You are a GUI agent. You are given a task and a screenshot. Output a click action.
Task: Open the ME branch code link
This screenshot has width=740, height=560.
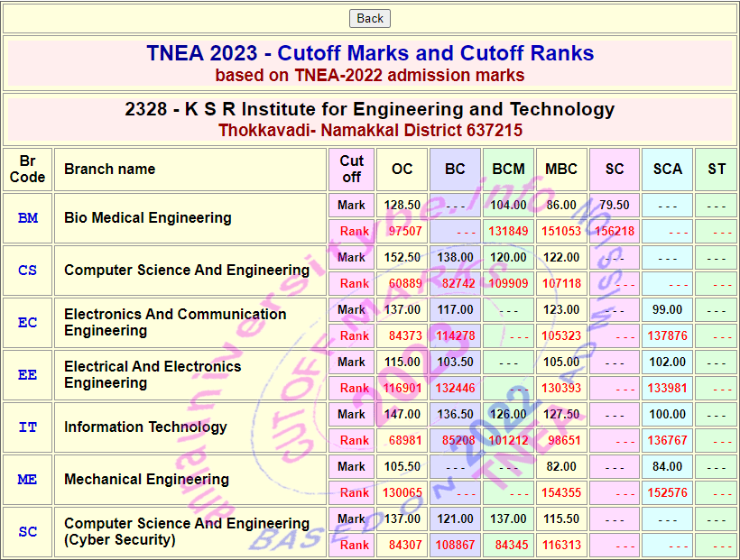tap(27, 480)
